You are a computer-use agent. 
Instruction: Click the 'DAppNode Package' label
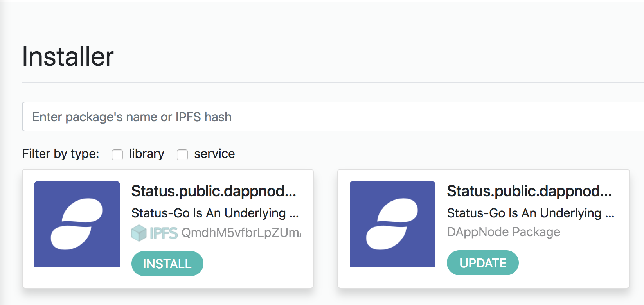coord(504,232)
